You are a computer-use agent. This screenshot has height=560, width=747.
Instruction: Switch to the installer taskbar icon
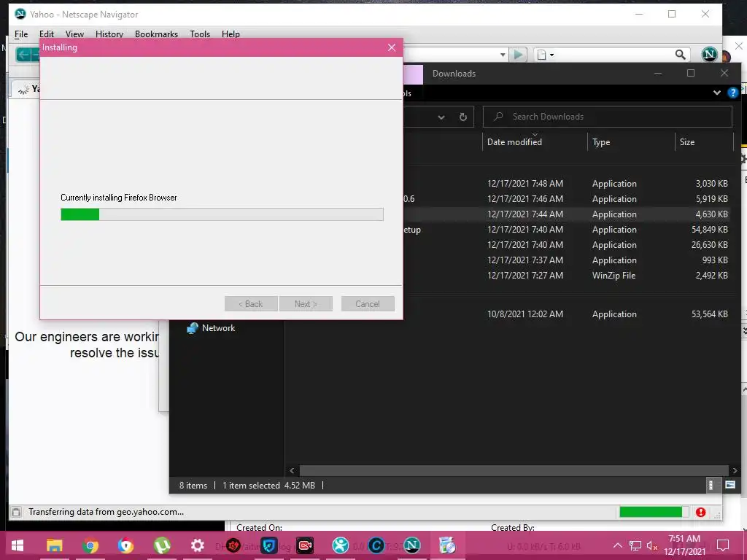click(447, 545)
